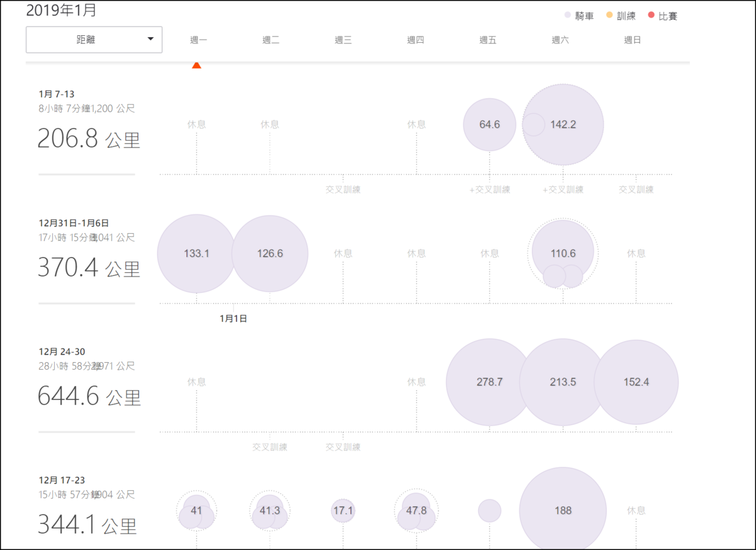Click the 17.1 km Wednesday bubble
Viewport: 756px width, 550px height.
(343, 511)
